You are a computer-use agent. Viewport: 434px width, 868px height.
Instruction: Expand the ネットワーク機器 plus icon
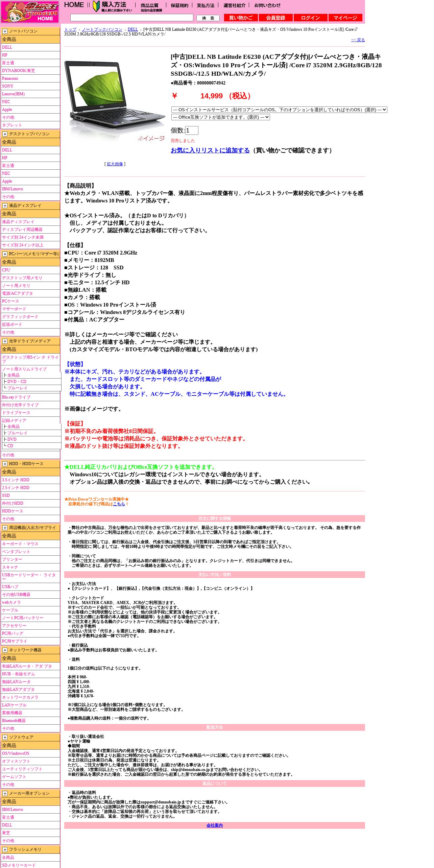coord(5,650)
